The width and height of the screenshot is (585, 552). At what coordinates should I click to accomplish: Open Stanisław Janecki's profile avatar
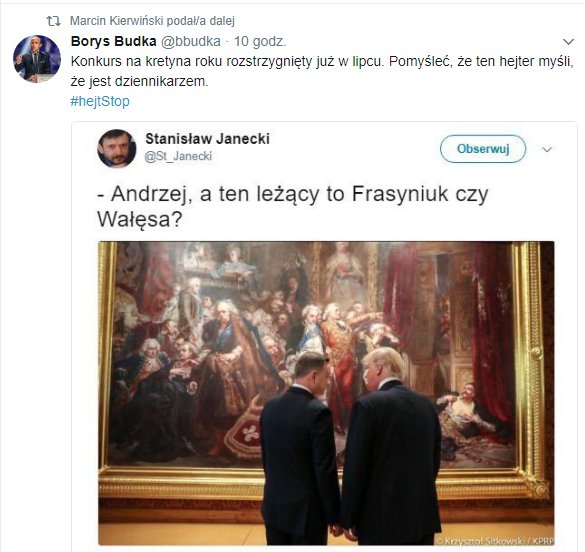[x=117, y=148]
